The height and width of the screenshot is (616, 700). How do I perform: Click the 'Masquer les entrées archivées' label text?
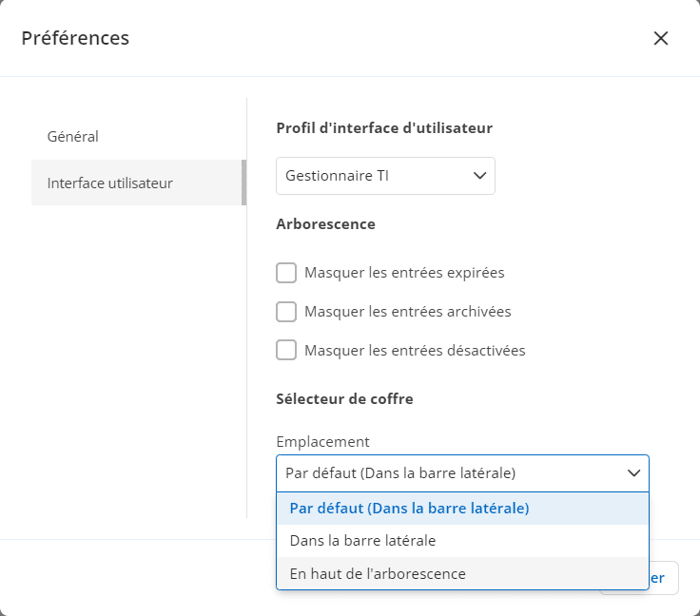[408, 312]
